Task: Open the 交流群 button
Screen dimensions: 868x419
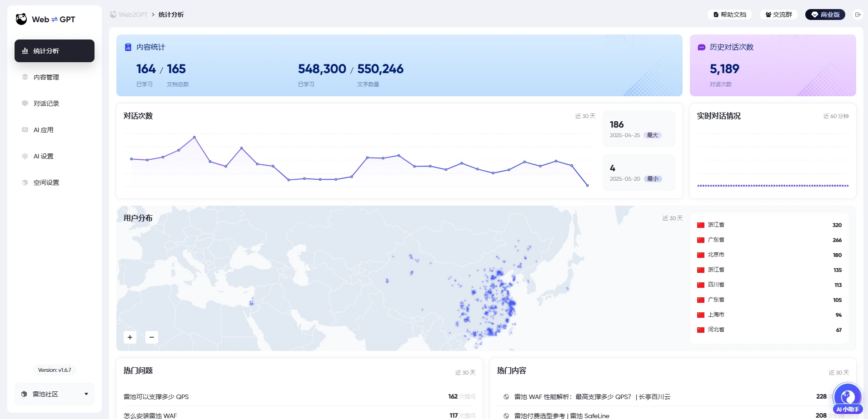Action: 778,15
